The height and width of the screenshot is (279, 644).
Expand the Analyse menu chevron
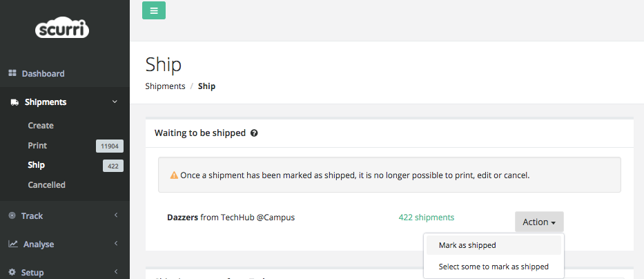click(x=116, y=243)
